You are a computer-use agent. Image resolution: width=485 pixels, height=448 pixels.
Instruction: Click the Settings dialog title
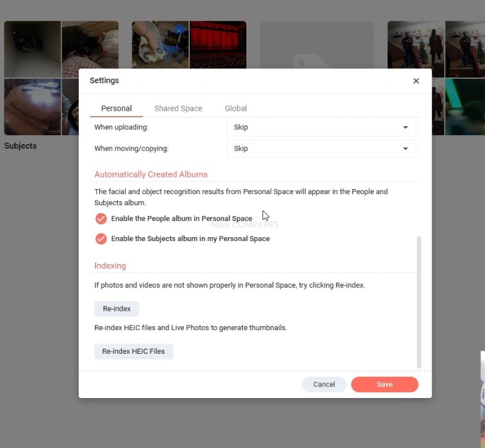[104, 80]
